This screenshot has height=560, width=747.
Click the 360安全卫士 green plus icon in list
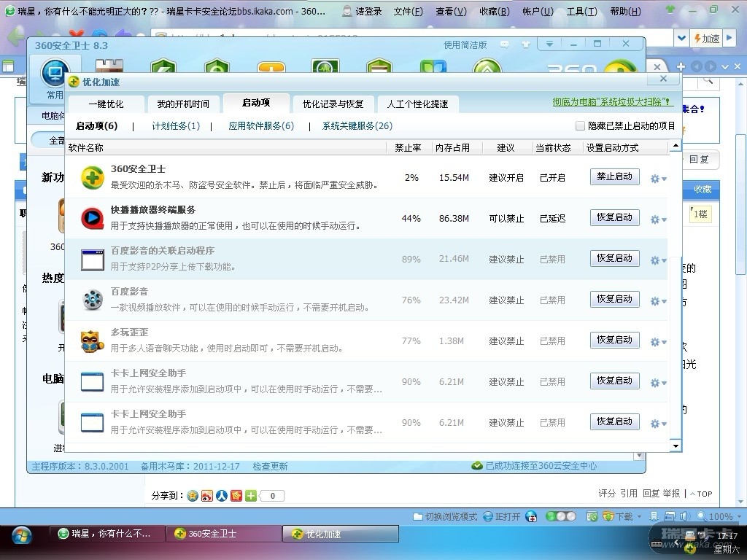(x=93, y=178)
